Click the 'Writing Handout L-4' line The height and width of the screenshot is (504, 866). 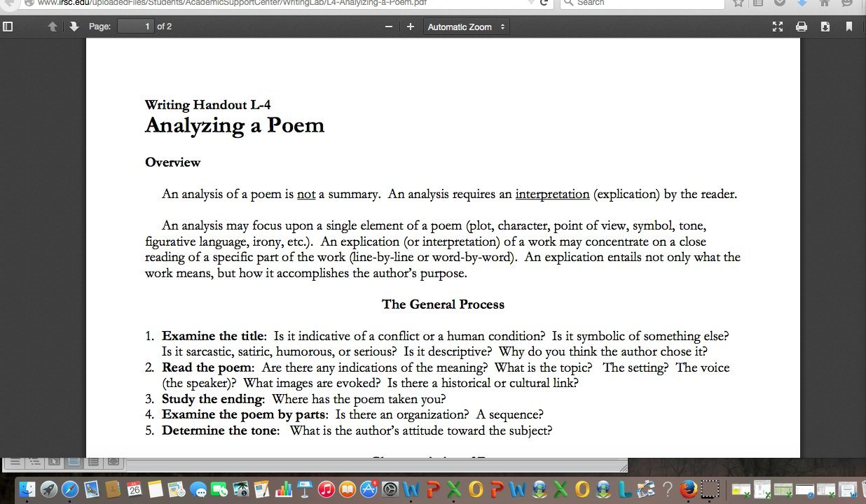208,105
